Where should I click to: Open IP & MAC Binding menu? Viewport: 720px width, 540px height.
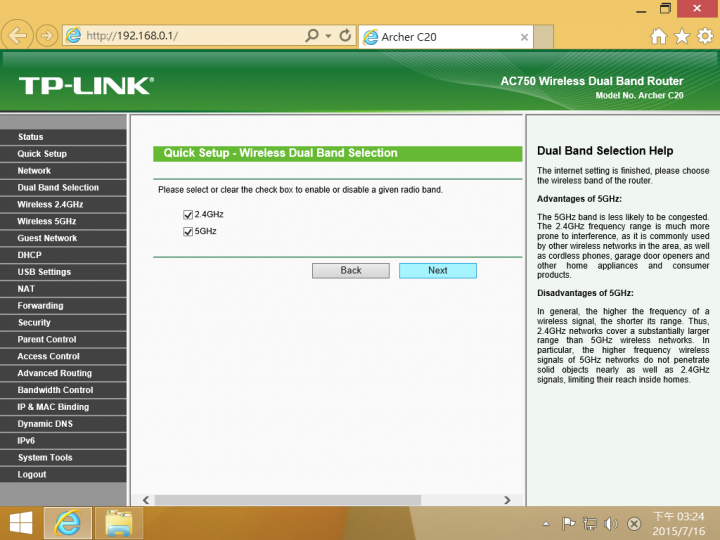tap(63, 407)
